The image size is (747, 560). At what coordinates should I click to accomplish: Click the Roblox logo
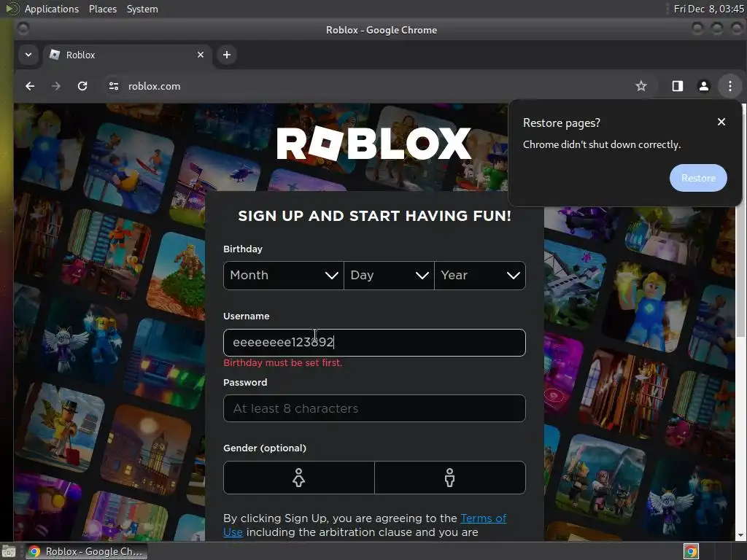point(374,144)
